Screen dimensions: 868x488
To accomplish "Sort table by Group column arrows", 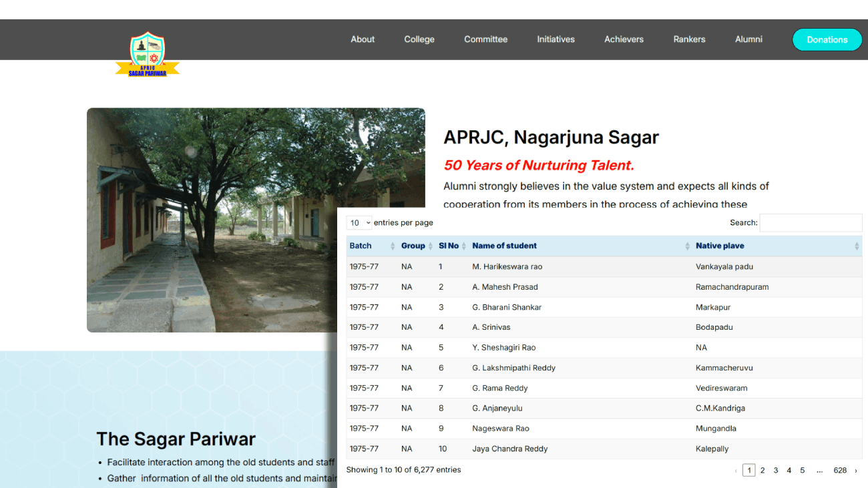I will tap(430, 246).
